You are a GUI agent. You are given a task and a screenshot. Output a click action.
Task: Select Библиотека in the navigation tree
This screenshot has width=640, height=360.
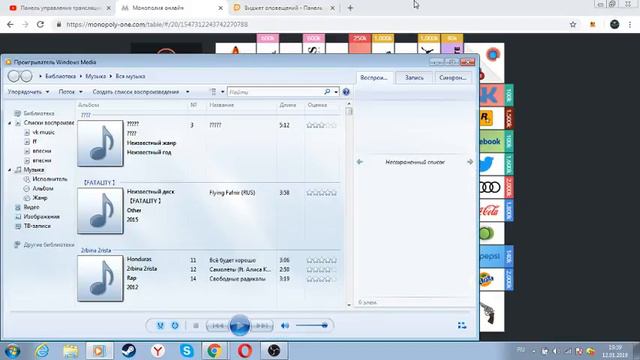39,113
